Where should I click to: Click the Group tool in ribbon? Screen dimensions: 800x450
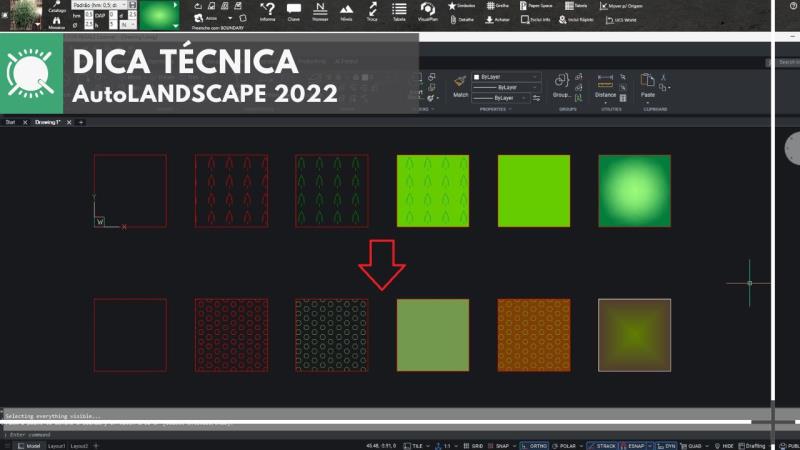(x=561, y=86)
